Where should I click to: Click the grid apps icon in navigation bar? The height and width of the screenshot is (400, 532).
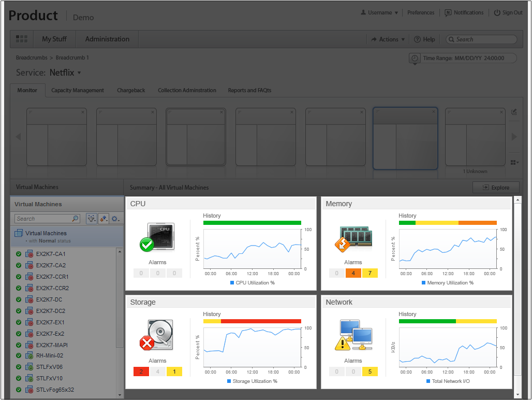pos(22,39)
